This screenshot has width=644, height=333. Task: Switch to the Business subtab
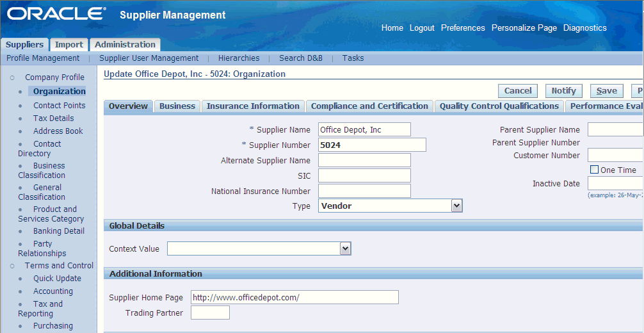177,106
